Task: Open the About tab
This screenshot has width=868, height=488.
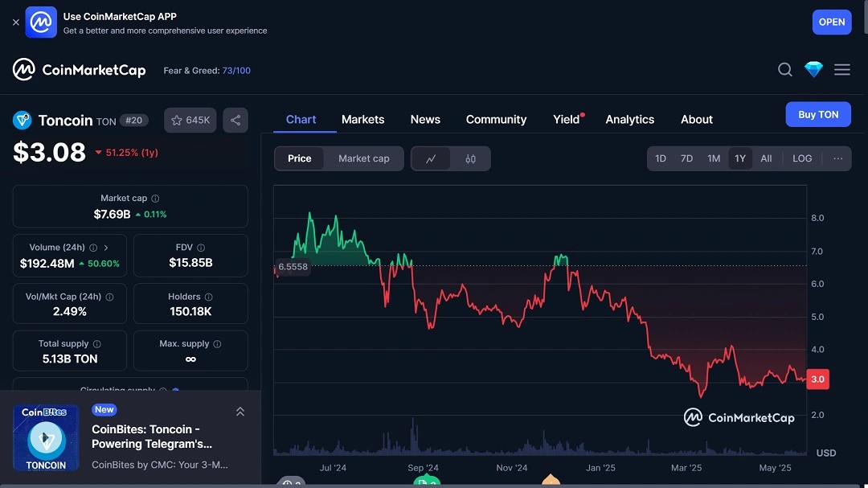Action: (696, 119)
